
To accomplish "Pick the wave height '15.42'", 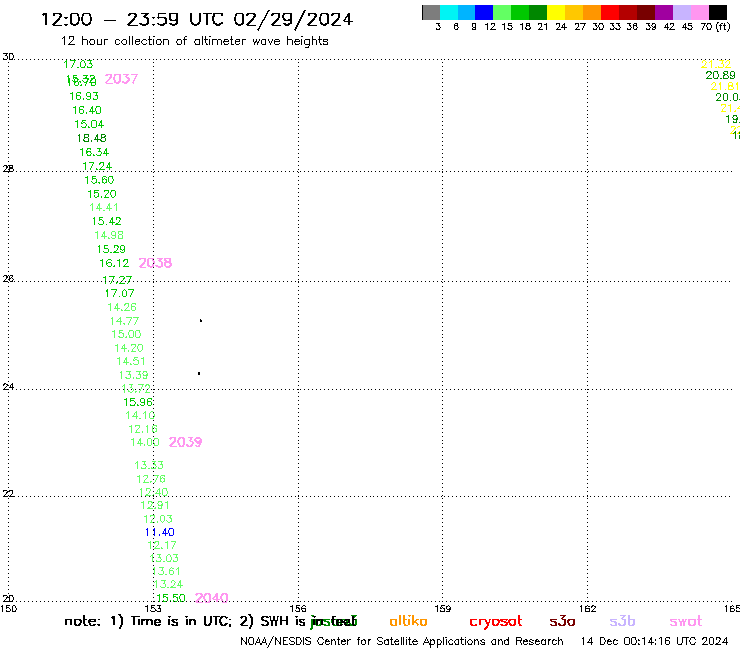I will (x=106, y=221).
